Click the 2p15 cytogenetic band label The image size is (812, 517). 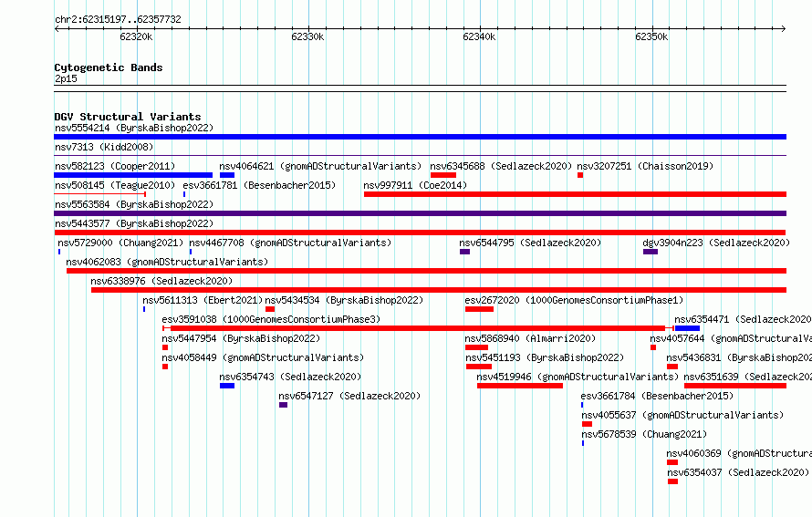point(66,78)
